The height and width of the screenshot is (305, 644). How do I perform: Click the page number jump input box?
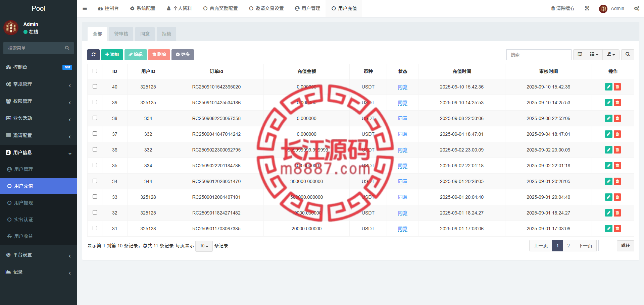607,246
